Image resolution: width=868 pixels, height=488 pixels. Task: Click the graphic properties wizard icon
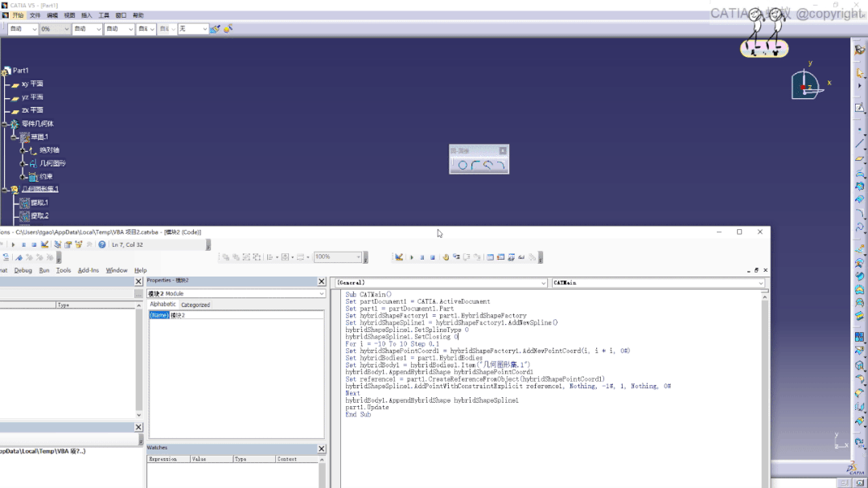pos(228,29)
